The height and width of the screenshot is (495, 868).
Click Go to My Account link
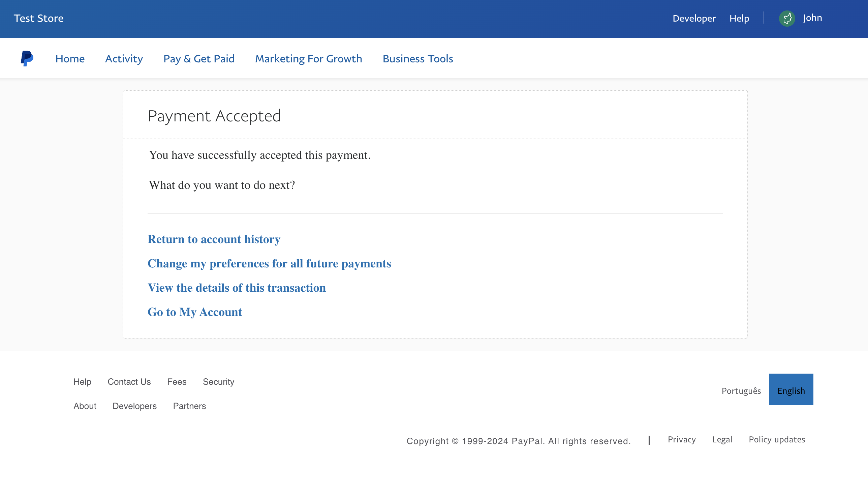195,312
